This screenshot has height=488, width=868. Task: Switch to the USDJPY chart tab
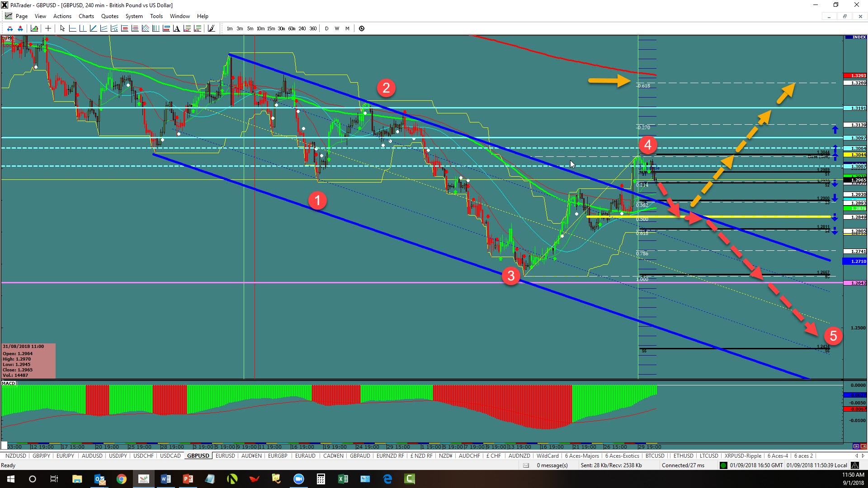pos(118,456)
